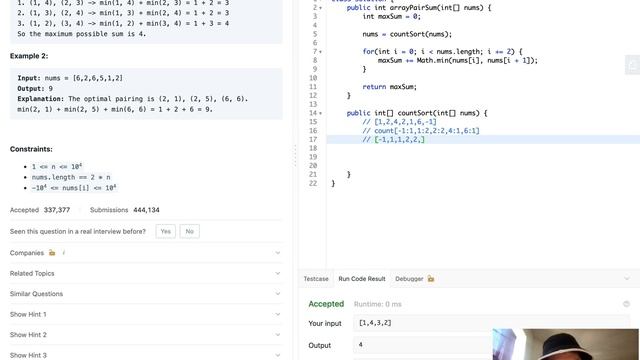The width and height of the screenshot is (640, 360).
Task: Open the Debugger tab
Action: 409,279
